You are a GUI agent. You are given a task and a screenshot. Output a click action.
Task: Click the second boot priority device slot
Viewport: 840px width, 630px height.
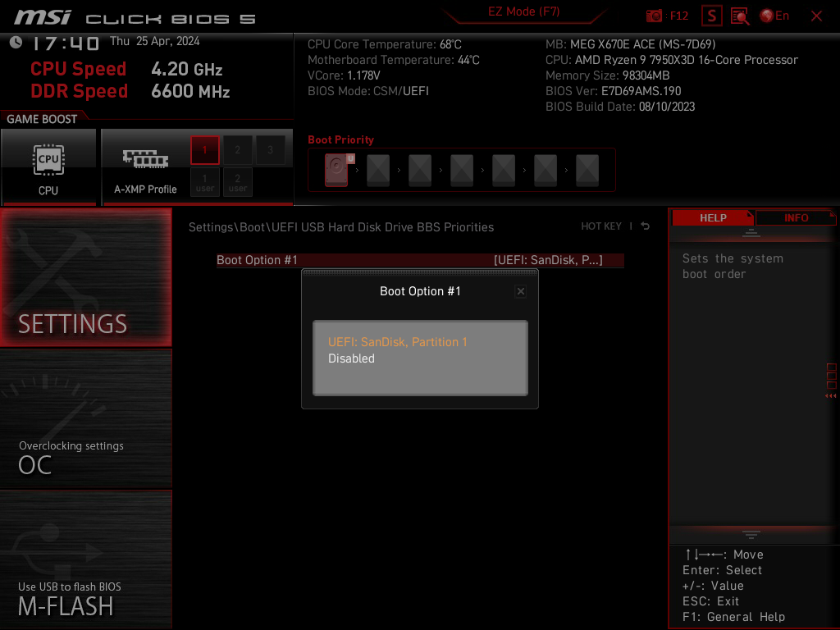378,170
